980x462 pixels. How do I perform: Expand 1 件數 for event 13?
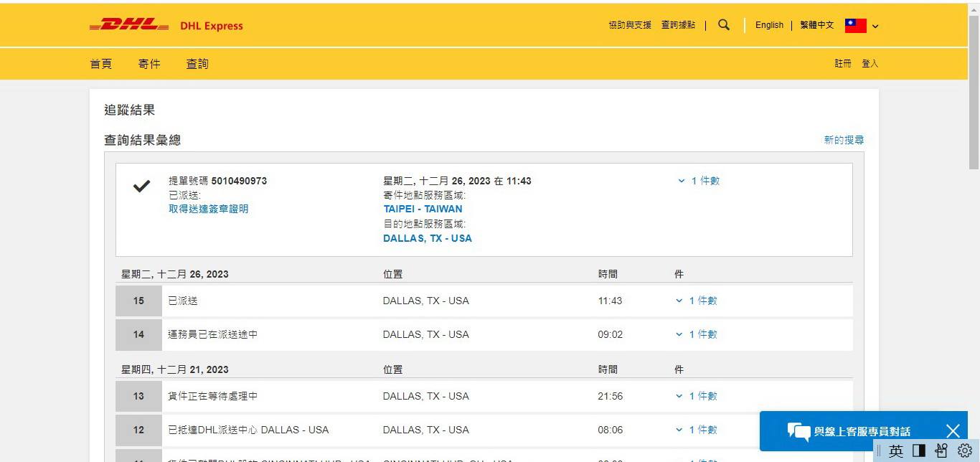[697, 396]
